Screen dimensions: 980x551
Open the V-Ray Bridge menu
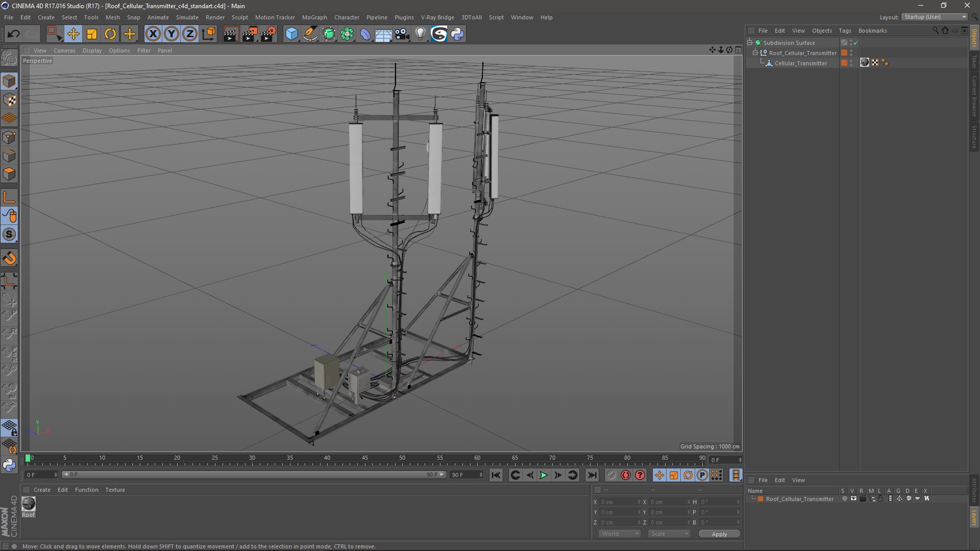click(437, 17)
